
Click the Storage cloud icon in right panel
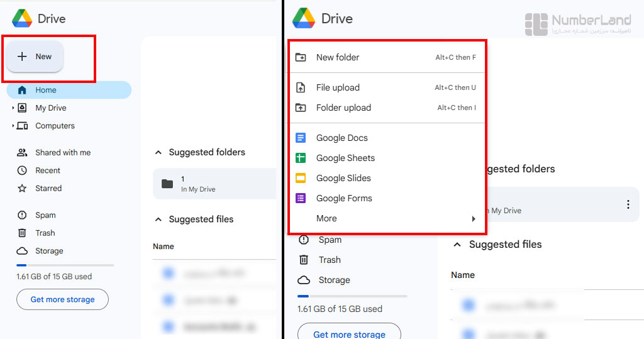304,281
